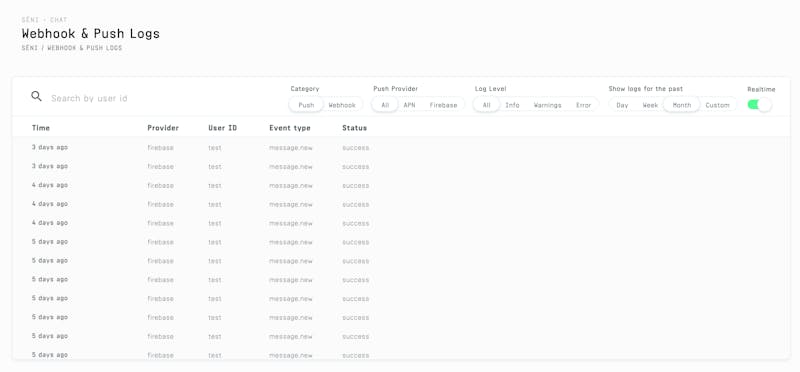
Task: Select the Push category option
Action: pos(306,105)
